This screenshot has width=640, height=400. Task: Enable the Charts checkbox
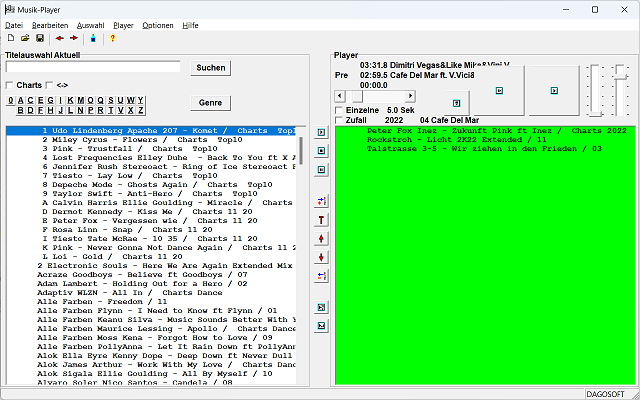pyautogui.click(x=10, y=86)
